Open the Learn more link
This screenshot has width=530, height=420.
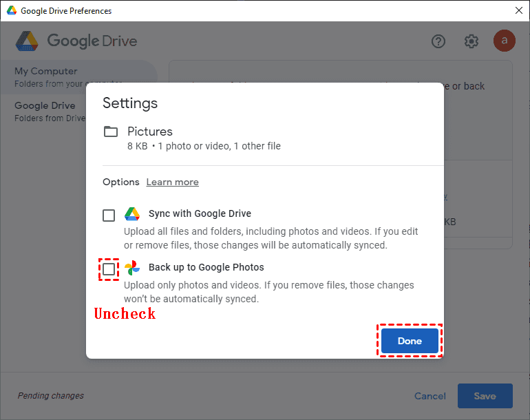[x=172, y=182]
